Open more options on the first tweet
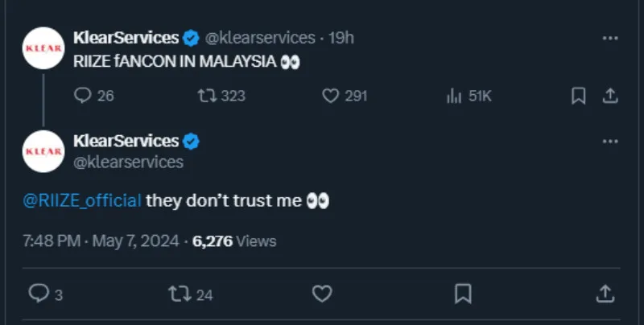 pos(610,38)
